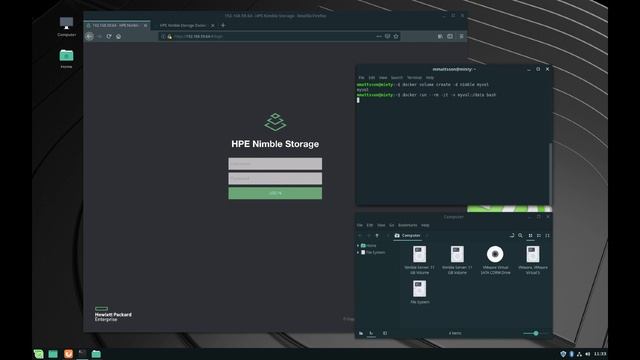Click the Firefox reload page icon

click(x=109, y=36)
